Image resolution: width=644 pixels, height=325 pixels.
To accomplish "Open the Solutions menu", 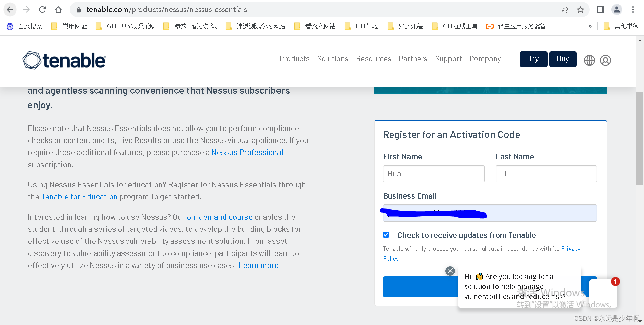I will (x=333, y=59).
